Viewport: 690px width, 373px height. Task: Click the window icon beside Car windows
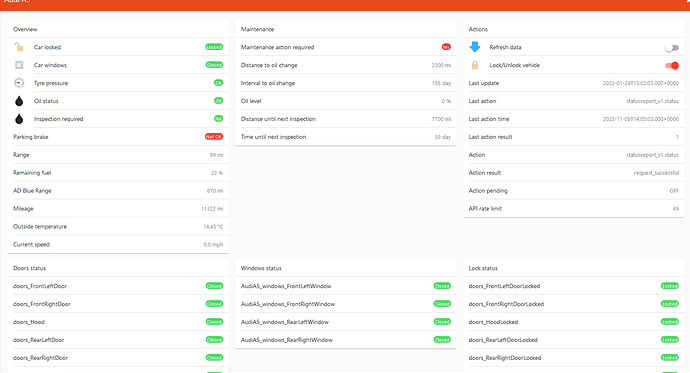pyautogui.click(x=19, y=65)
